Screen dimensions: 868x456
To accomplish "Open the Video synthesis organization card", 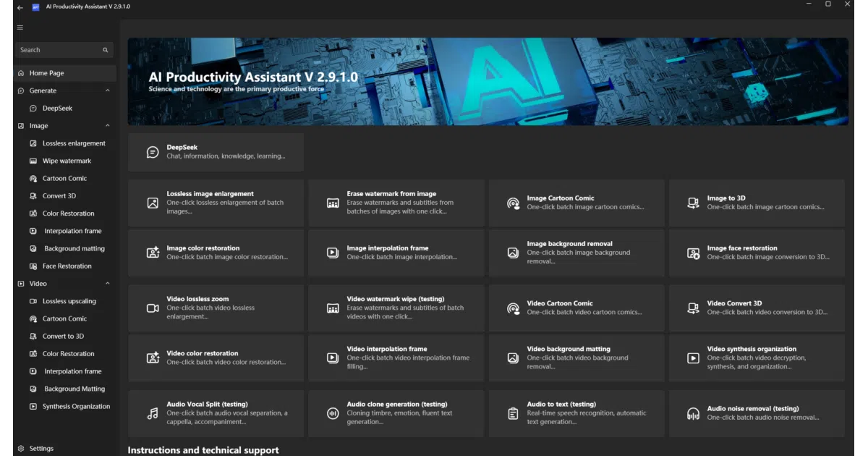I will [757, 358].
